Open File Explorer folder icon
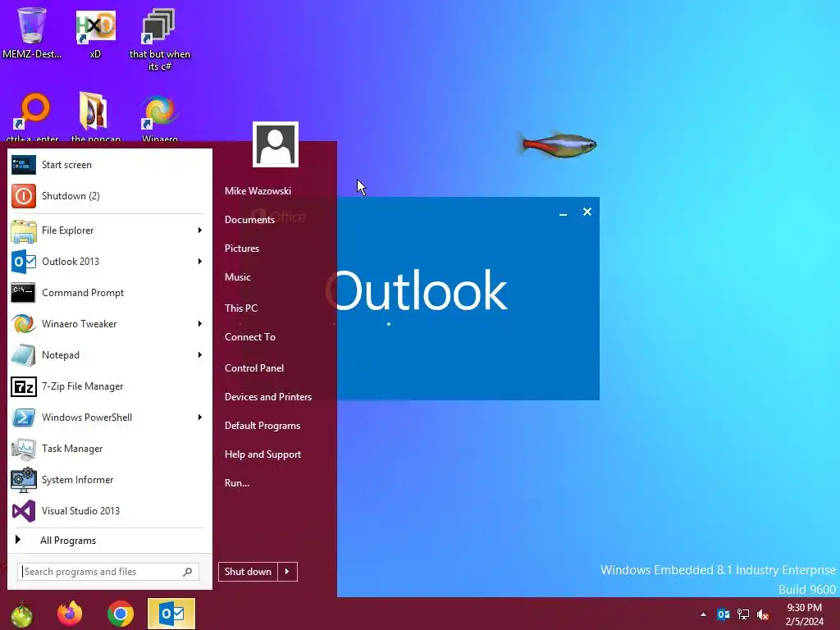 pos(24,231)
